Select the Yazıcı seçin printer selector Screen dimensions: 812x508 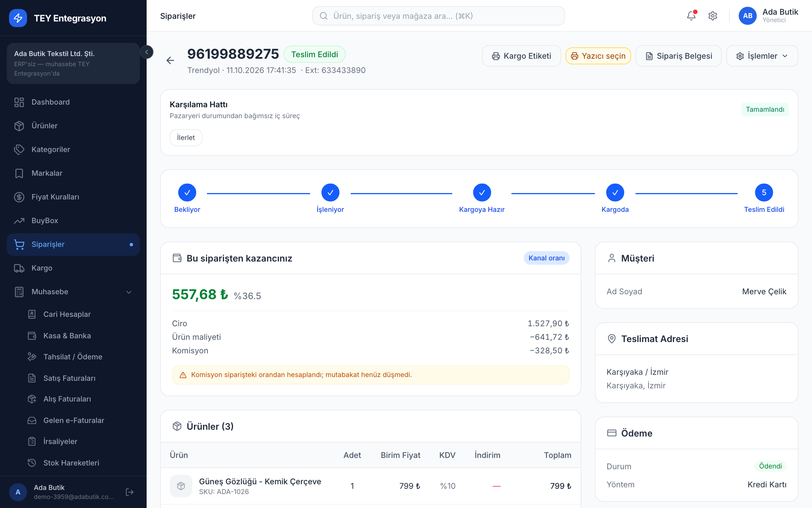click(x=598, y=56)
